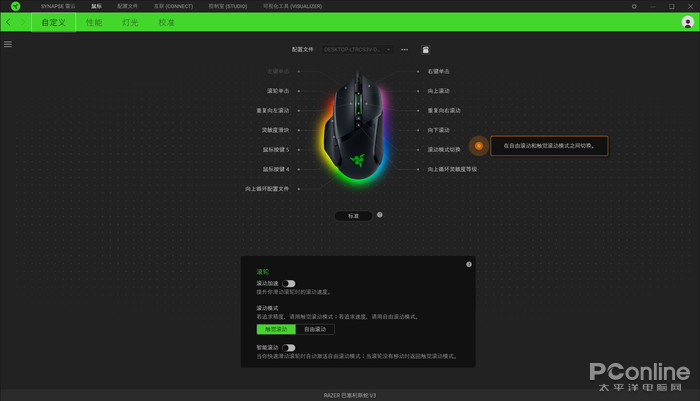700x401 pixels.
Task: Switch to the 自定义 tab
Action: pos(54,22)
